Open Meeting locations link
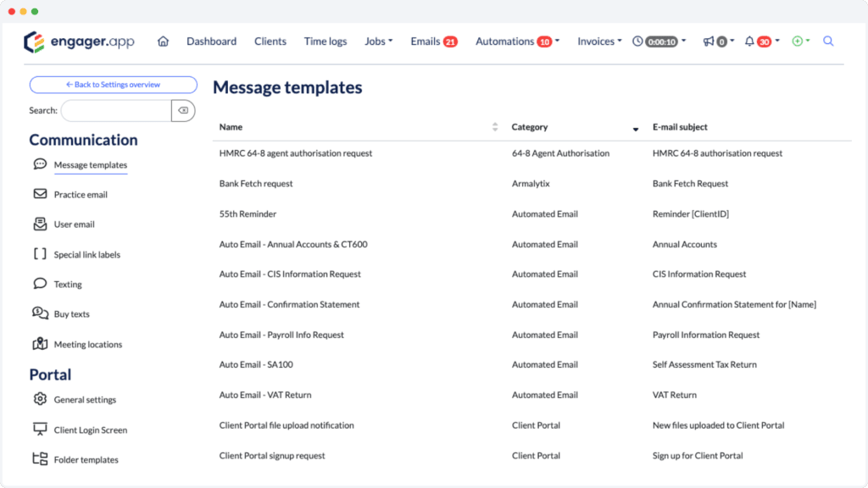 click(x=88, y=344)
